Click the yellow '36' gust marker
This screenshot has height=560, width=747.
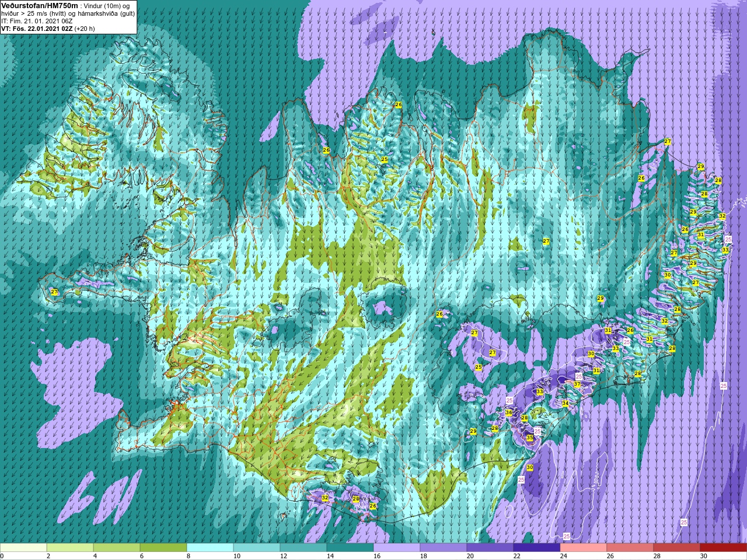509,412
